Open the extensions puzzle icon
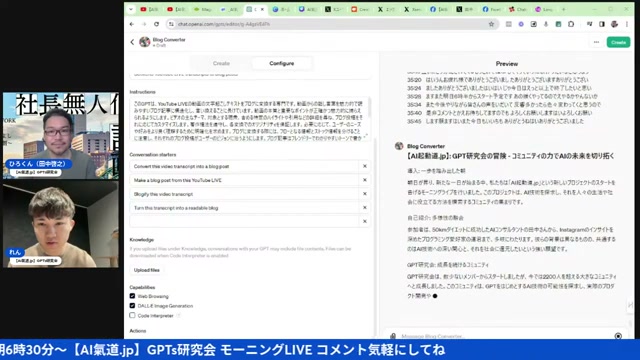The height and width of the screenshot is (360, 640). pyautogui.click(x=571, y=24)
